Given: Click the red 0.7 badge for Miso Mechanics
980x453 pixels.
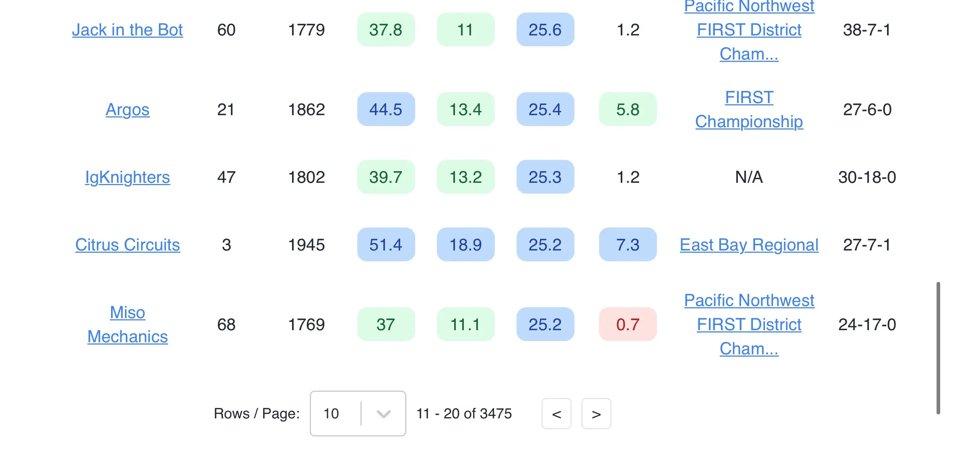Looking at the screenshot, I should click(628, 325).
